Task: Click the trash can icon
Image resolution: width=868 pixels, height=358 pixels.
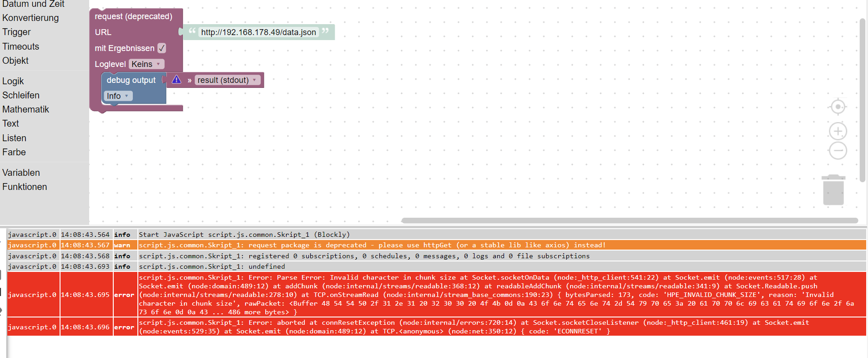Action: pyautogui.click(x=833, y=189)
